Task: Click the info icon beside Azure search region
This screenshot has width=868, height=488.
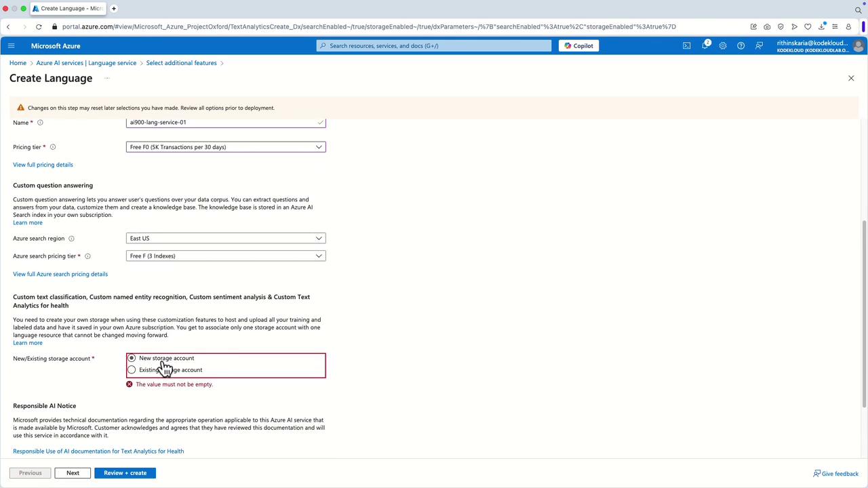Action: [71, 239]
